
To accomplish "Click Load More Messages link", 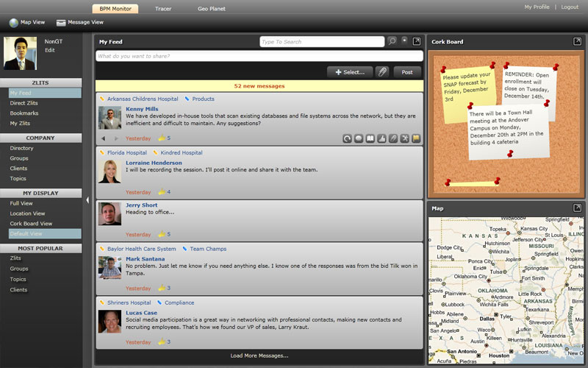I will click(x=259, y=355).
